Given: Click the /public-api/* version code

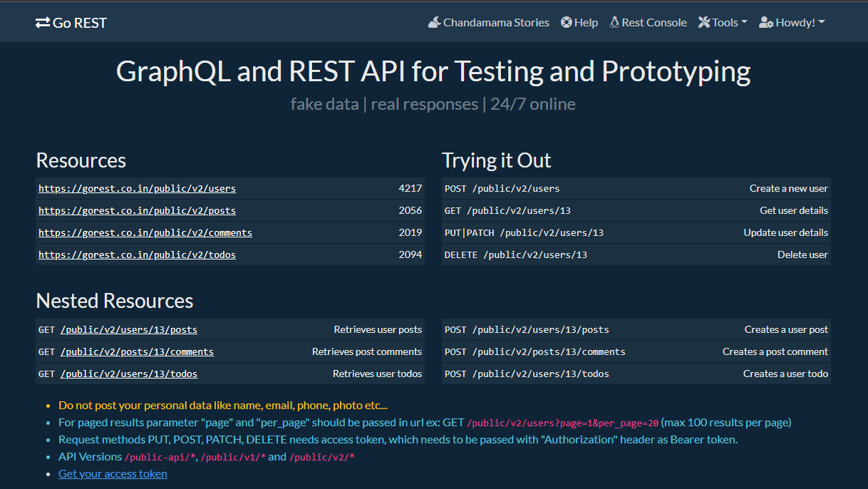Looking at the screenshot, I should (x=159, y=457).
